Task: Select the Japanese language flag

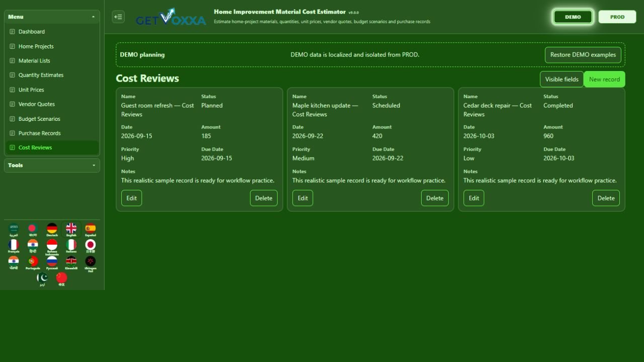Action: click(x=91, y=246)
